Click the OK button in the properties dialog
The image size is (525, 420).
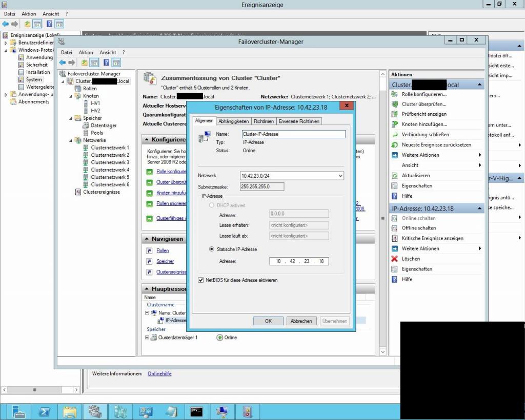pos(268,321)
